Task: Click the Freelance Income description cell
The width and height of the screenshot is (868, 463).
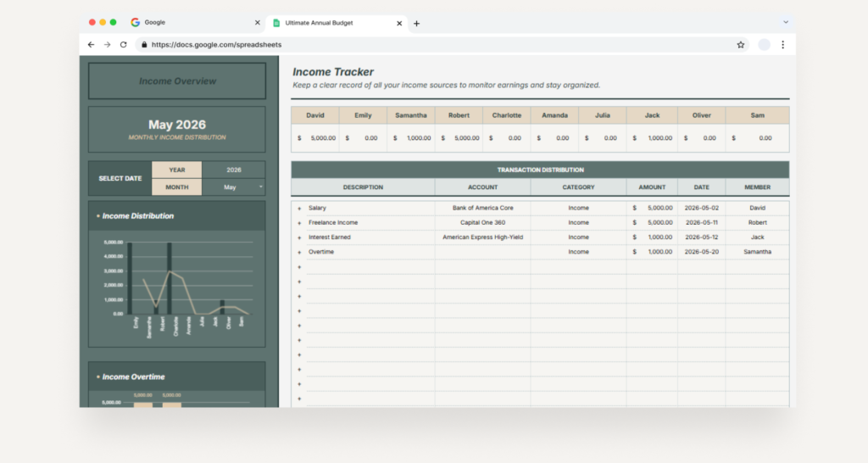Action: point(371,223)
